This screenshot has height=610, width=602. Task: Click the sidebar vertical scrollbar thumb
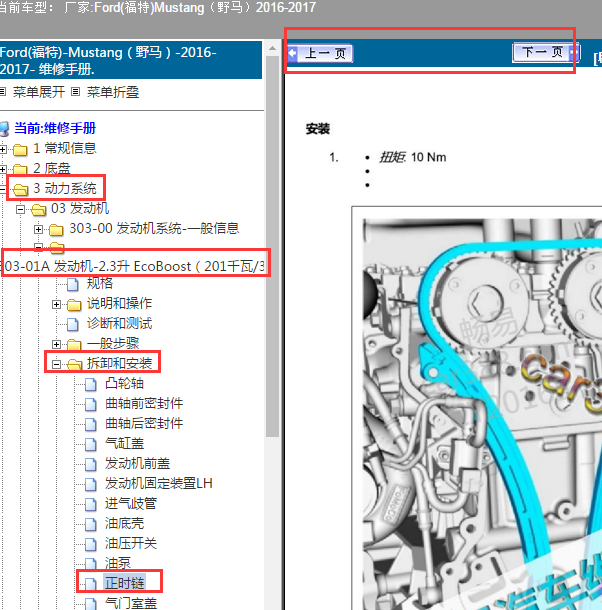(272, 247)
